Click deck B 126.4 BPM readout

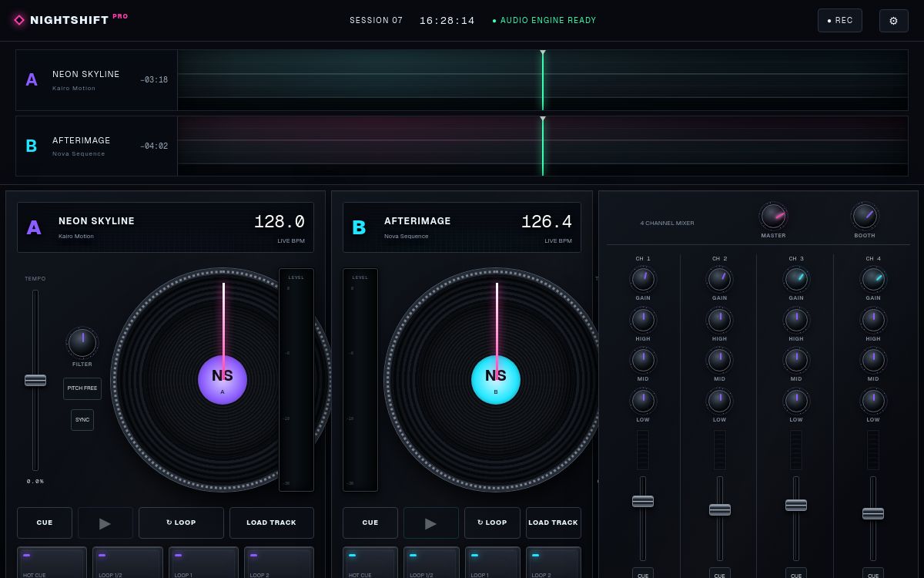(547, 222)
